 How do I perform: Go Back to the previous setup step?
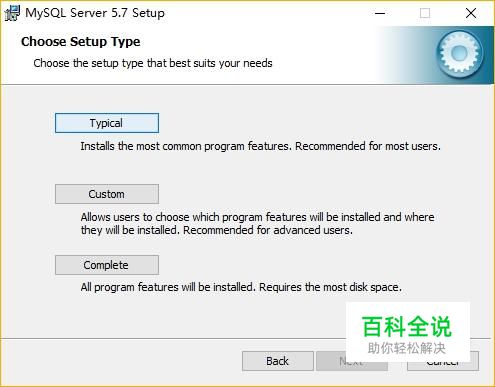[277, 361]
